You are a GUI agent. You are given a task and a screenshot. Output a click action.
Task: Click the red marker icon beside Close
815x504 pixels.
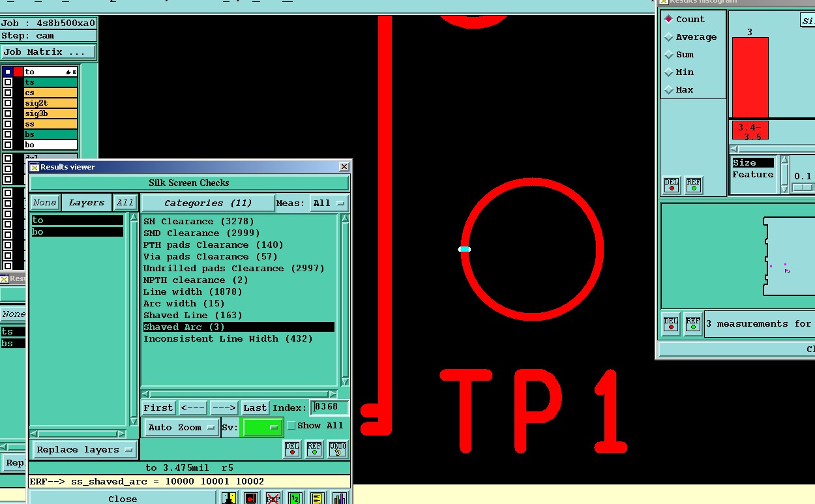coord(251,498)
